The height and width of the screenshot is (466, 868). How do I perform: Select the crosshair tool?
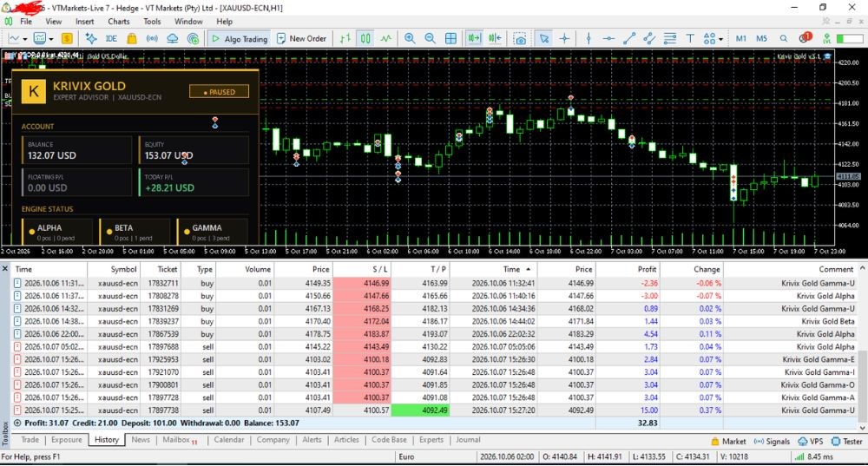tap(564, 39)
